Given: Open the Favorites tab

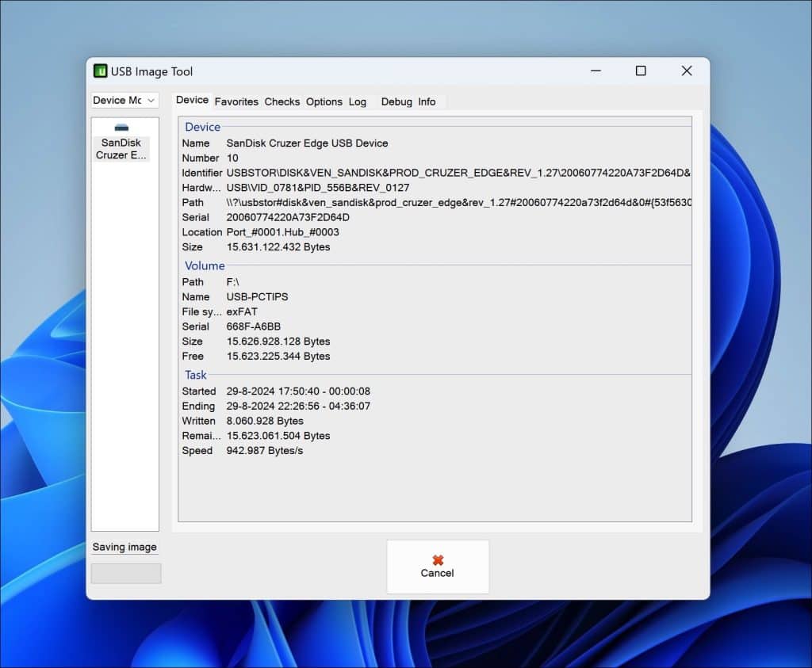Looking at the screenshot, I should (x=236, y=102).
